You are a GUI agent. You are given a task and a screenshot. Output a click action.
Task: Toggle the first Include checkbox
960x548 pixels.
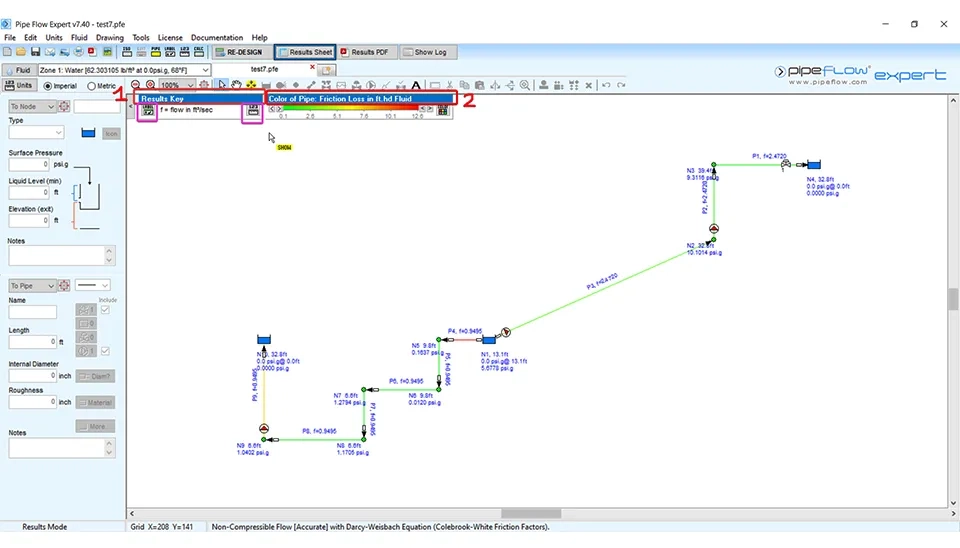107,308
